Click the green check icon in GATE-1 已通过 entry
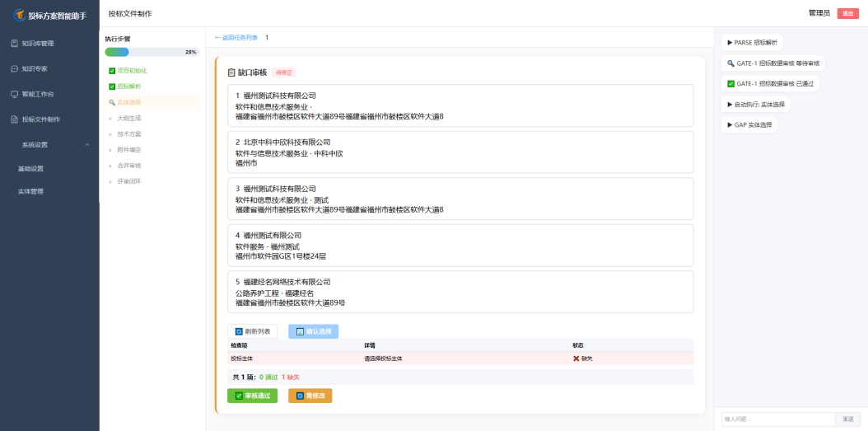 tap(730, 84)
